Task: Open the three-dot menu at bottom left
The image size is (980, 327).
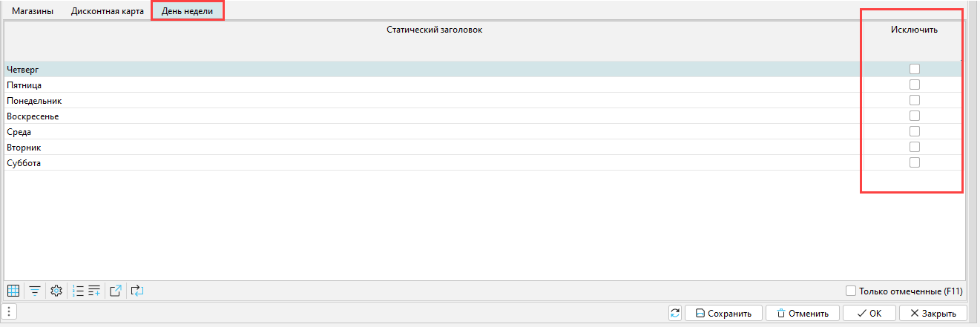Action: 8,312
